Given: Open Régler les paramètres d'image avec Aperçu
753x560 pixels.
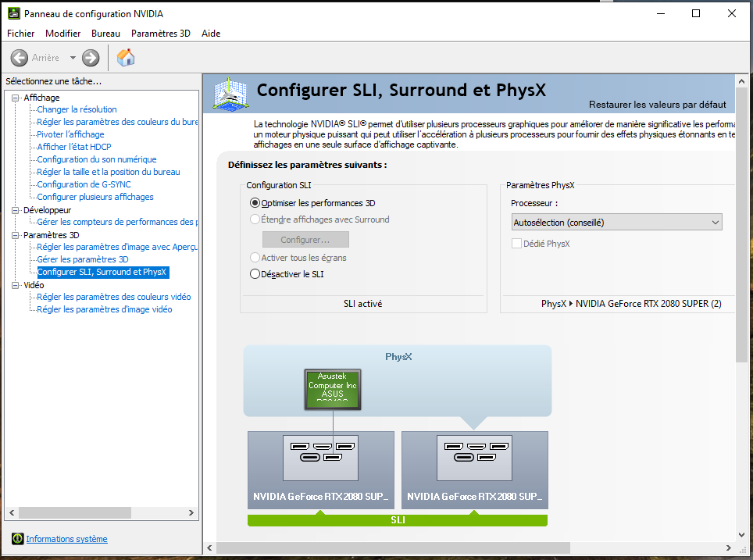Looking at the screenshot, I should point(117,247).
